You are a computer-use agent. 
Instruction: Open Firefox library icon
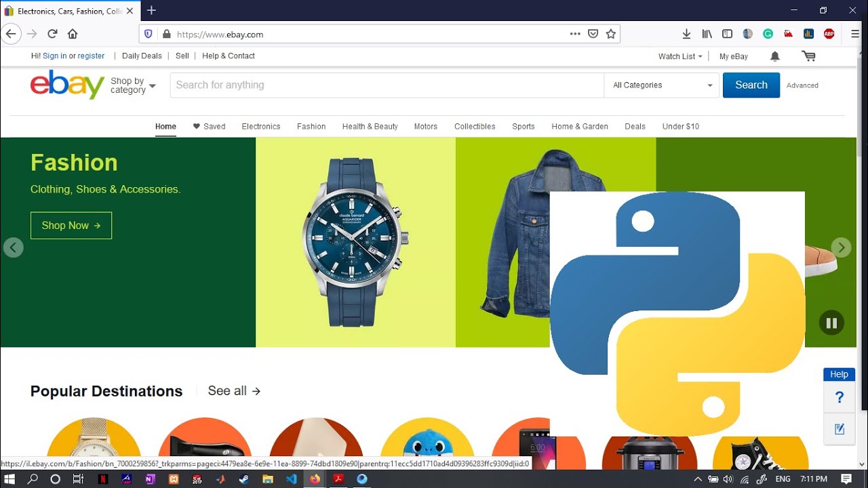[707, 34]
